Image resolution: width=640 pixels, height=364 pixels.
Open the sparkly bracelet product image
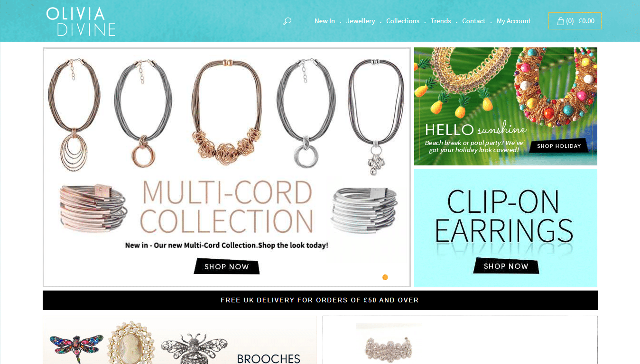click(389, 346)
